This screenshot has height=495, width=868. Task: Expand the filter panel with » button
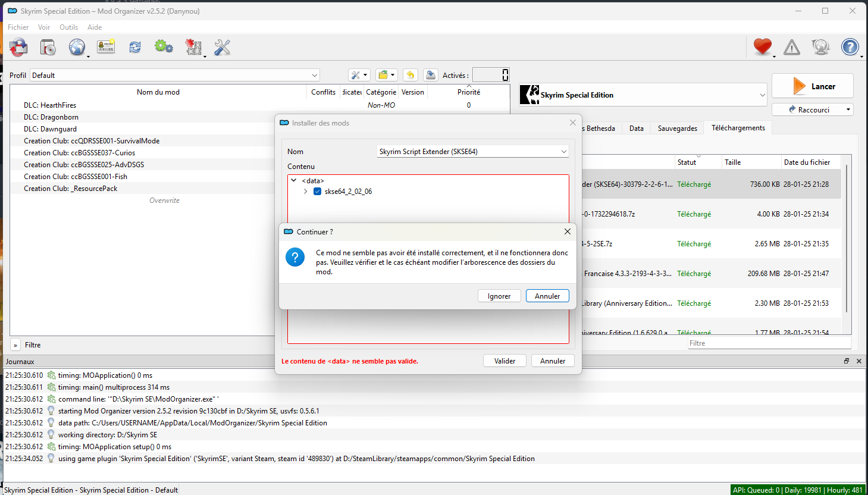[15, 345]
